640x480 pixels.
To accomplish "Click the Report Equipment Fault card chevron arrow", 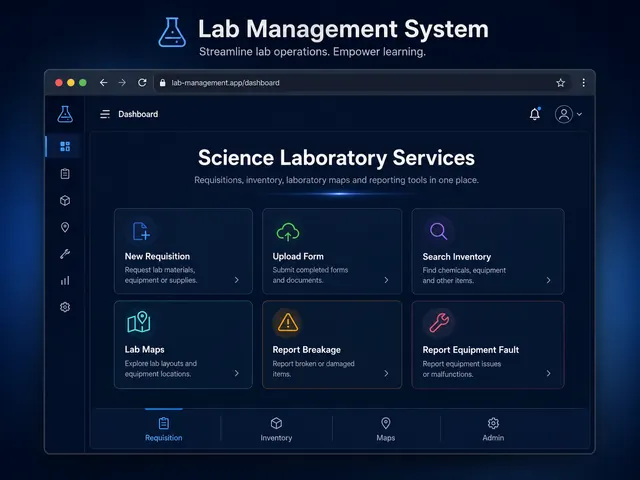I will [x=549, y=373].
